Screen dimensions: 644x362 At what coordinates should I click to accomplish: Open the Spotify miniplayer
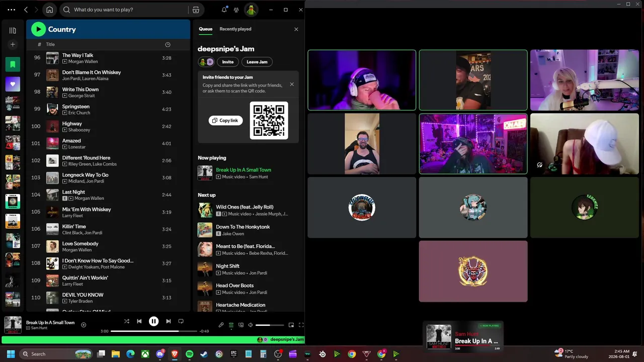click(291, 325)
